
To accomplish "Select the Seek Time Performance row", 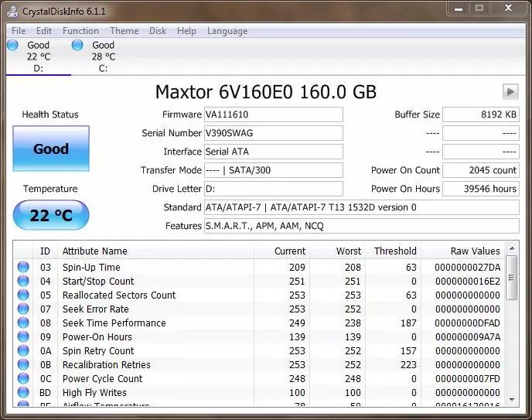I will click(259, 323).
